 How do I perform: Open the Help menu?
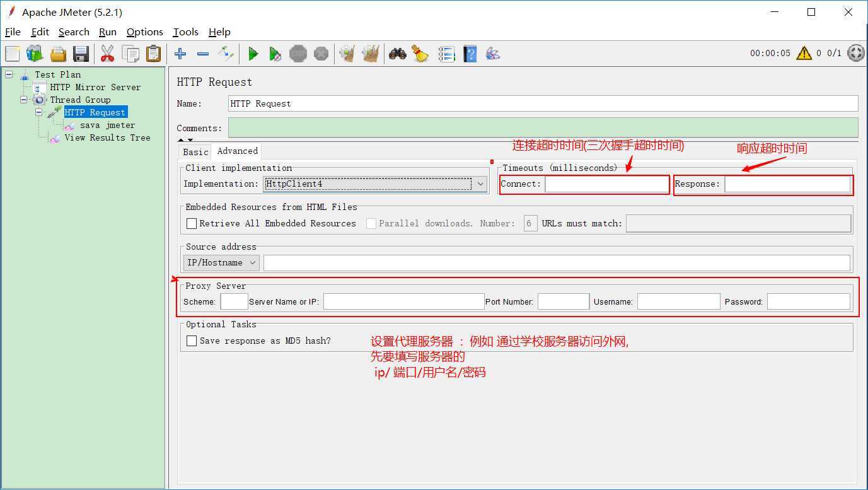click(219, 32)
